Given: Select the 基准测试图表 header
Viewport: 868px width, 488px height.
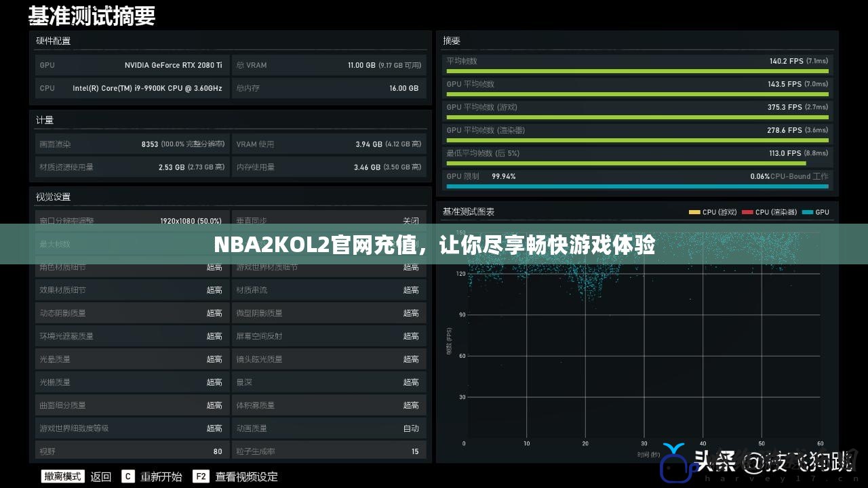Looking at the screenshot, I should tap(469, 212).
